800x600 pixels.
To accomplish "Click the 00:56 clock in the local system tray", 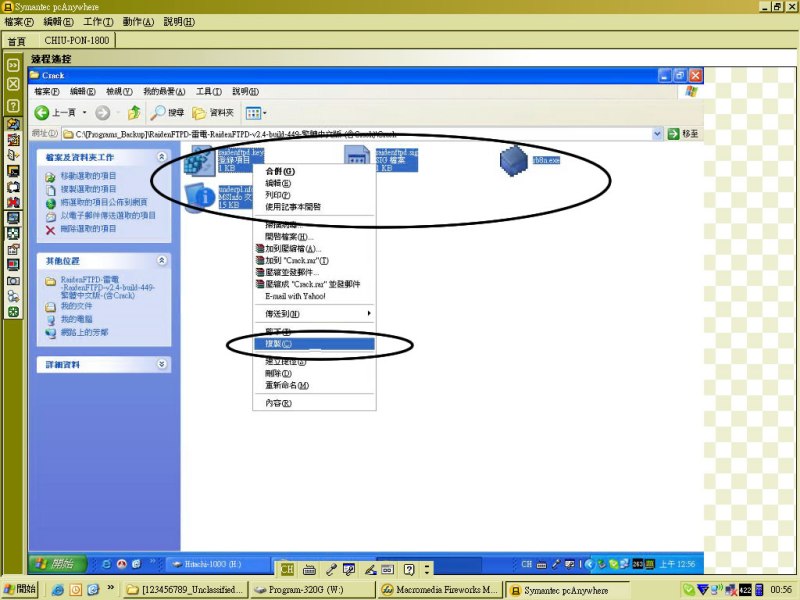I will 781,590.
